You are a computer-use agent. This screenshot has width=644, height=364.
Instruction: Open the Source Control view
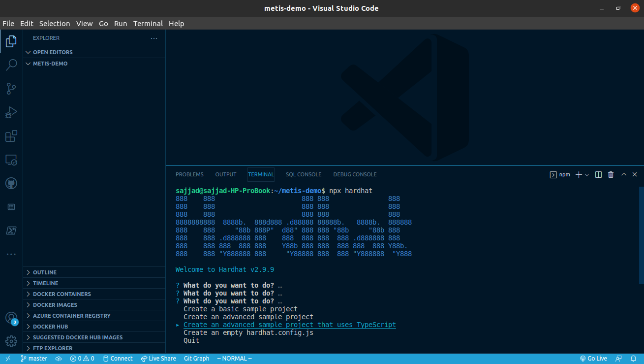pos(11,89)
